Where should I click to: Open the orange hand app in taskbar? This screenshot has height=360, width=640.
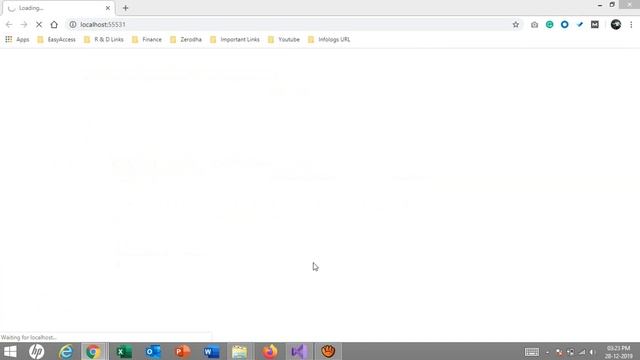[x=328, y=351]
